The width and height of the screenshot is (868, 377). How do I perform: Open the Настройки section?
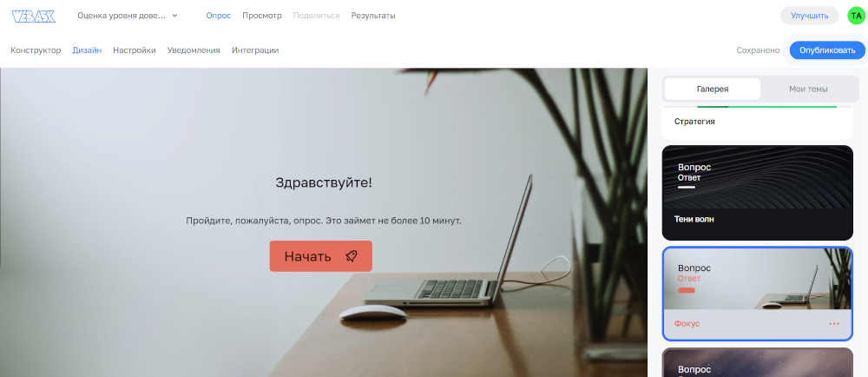135,50
